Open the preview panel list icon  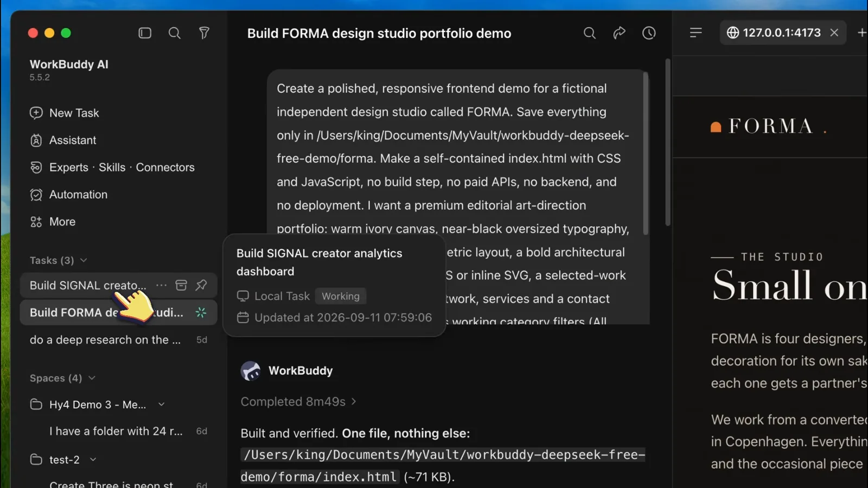(695, 33)
